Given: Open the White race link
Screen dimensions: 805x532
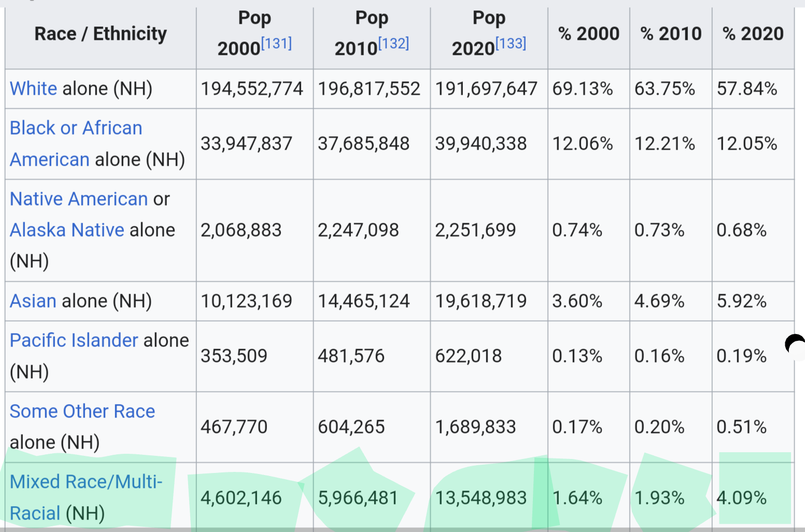Looking at the screenshot, I should coord(33,89).
